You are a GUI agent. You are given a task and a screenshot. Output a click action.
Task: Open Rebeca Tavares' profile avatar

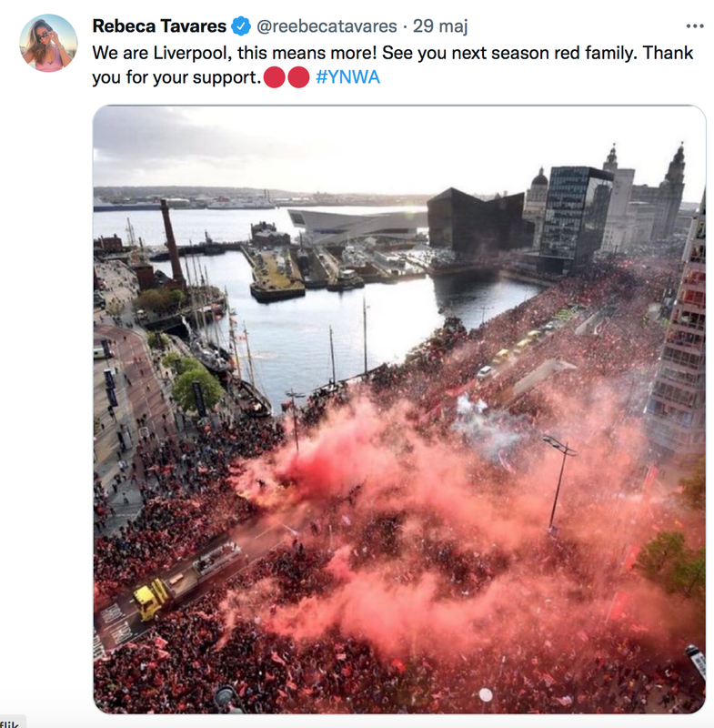(48, 43)
